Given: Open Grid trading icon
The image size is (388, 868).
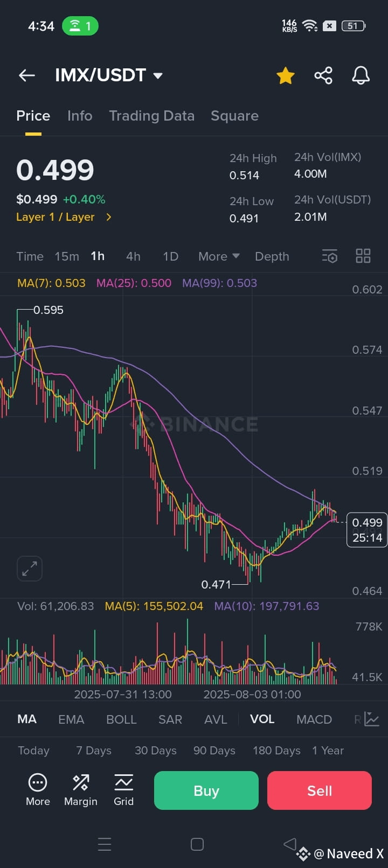Looking at the screenshot, I should pyautogui.click(x=123, y=790).
